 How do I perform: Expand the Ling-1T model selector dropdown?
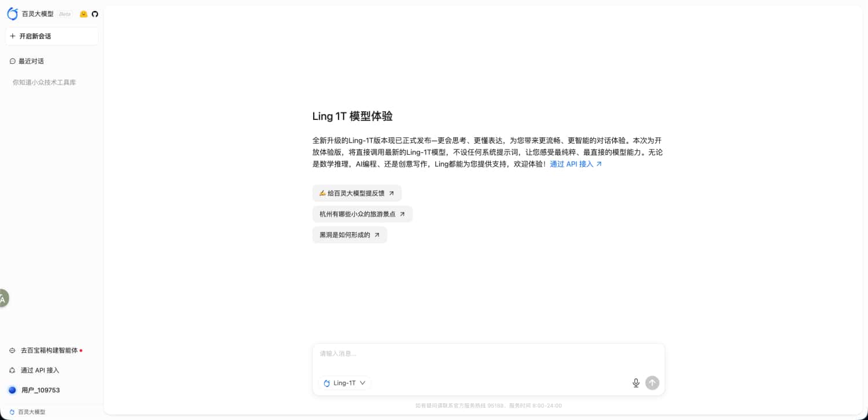pos(345,383)
